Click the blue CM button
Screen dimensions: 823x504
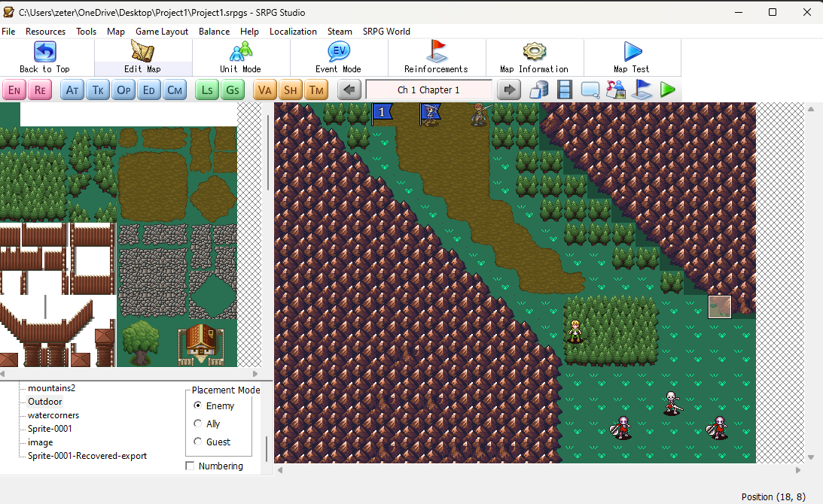pos(175,90)
